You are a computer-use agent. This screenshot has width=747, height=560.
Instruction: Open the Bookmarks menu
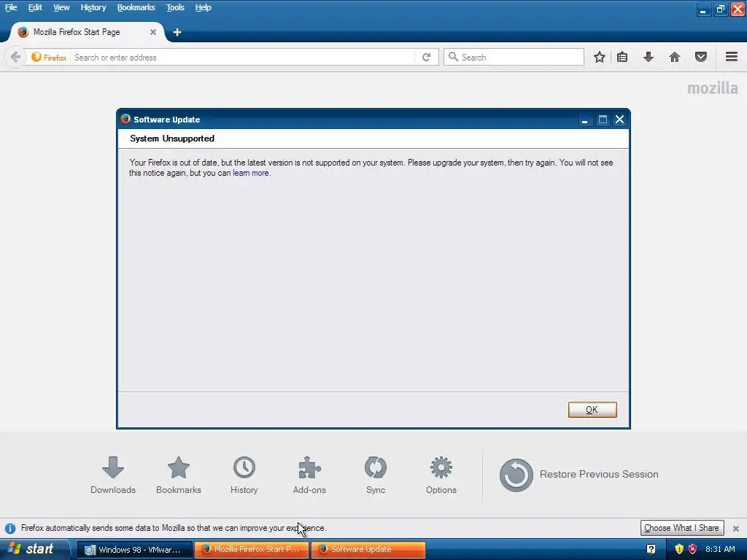tap(136, 7)
